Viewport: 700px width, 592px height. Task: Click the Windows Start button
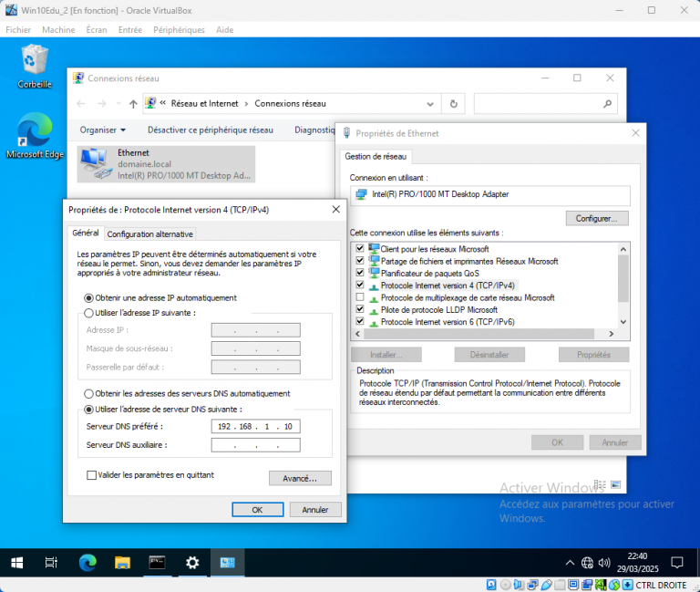point(17,563)
